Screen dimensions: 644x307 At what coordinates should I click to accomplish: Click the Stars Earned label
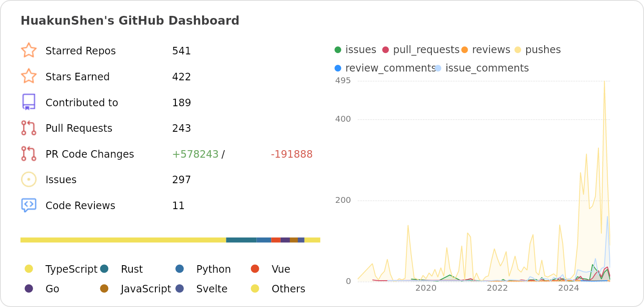78,77
